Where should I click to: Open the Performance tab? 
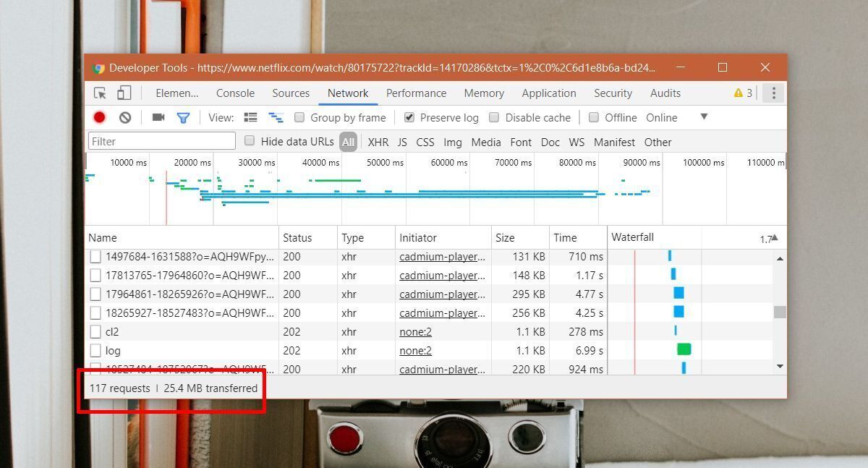tap(416, 93)
